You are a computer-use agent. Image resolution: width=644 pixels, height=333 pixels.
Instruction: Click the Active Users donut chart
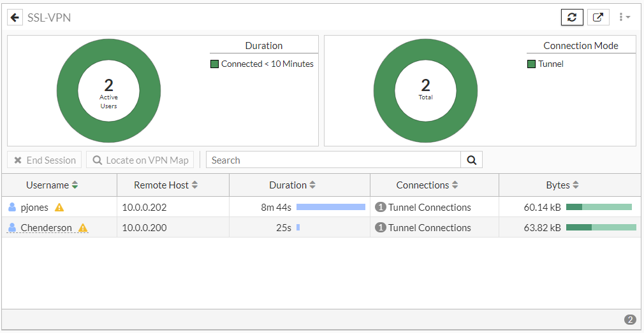click(x=108, y=90)
